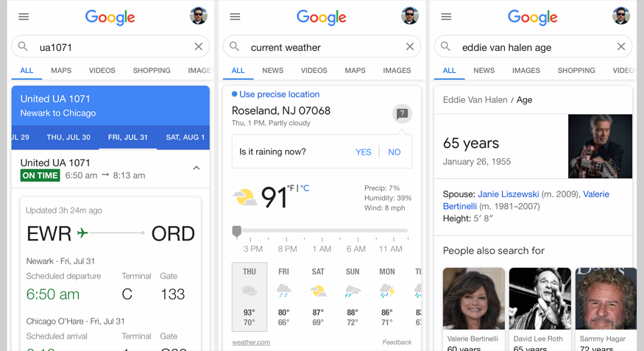Tap search magnifier beside eddie van halen age
Image resolution: width=644 pixels, height=351 pixels.
point(445,46)
